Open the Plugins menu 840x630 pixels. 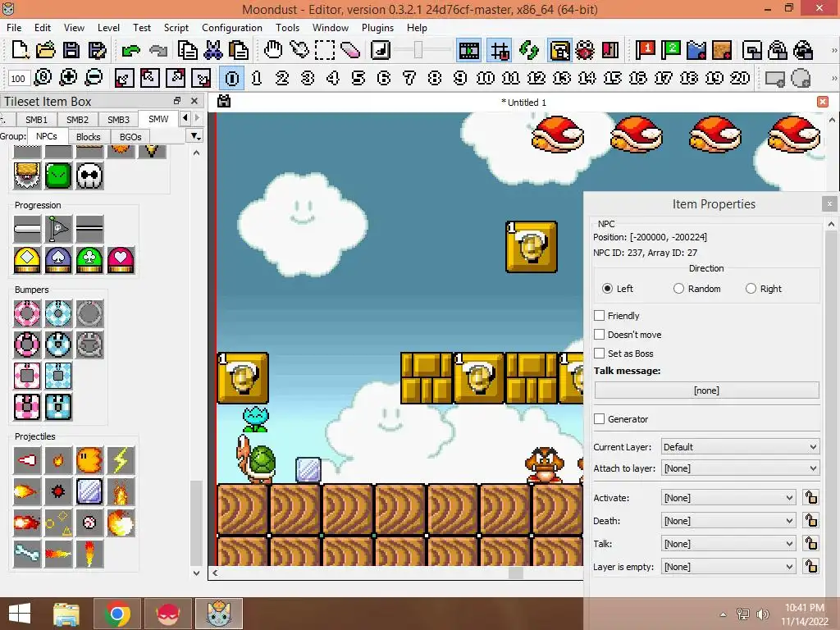377,27
